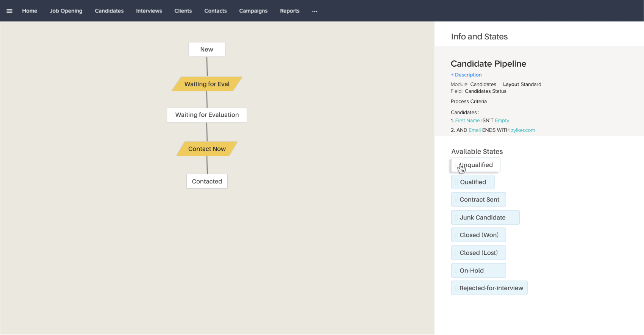Switch to the Candidates tab
The image size is (644, 335).
109,11
